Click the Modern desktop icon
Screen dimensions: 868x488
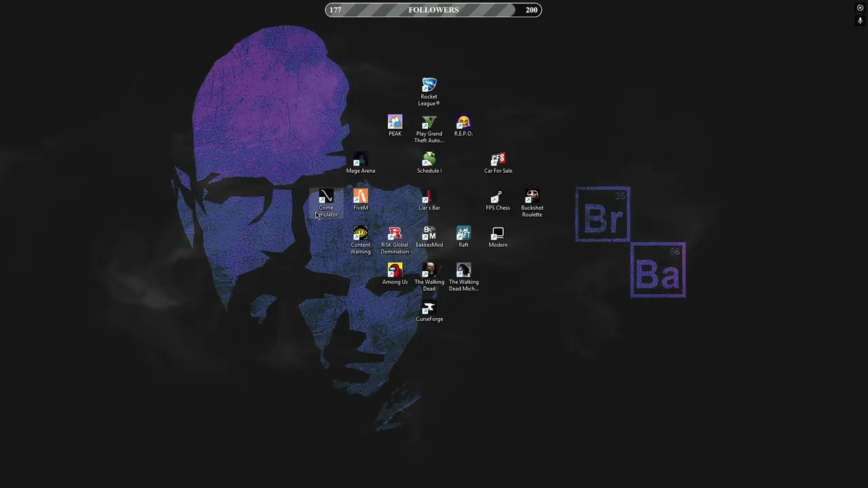(x=498, y=237)
